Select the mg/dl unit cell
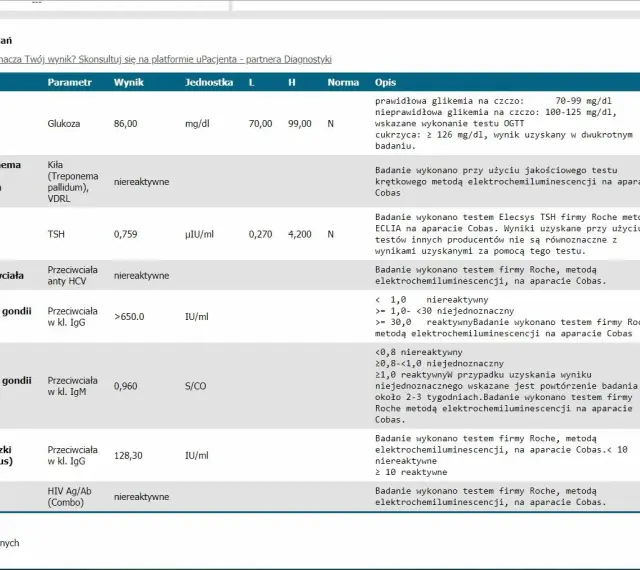640x570 pixels. [x=197, y=124]
